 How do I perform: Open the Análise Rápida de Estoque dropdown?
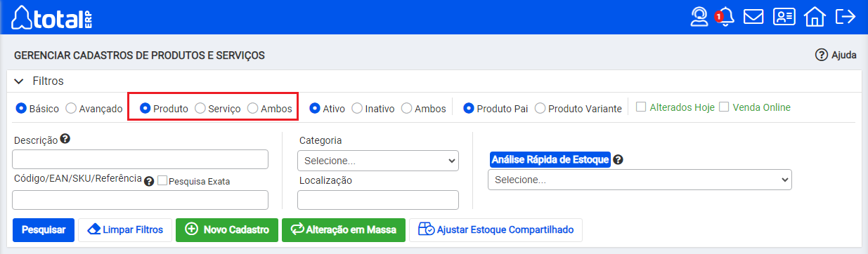(640, 180)
